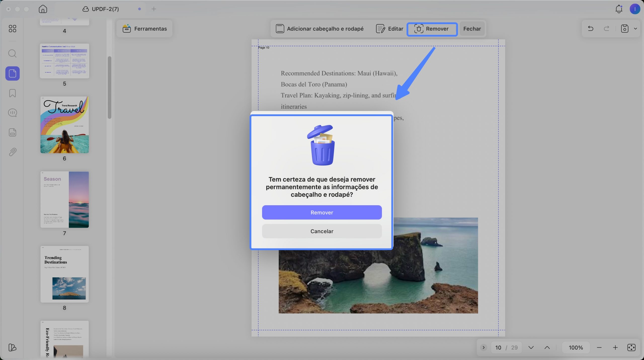
Task: Click the notifications bell icon
Action: click(619, 9)
